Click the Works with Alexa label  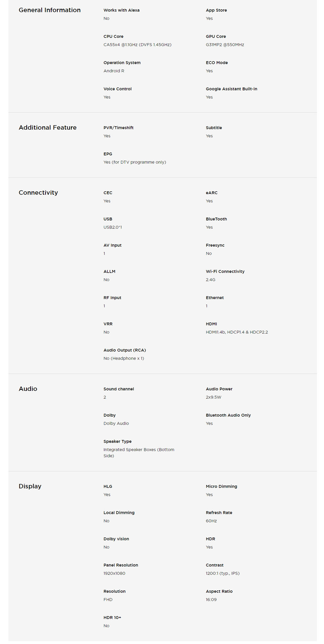[x=121, y=10]
